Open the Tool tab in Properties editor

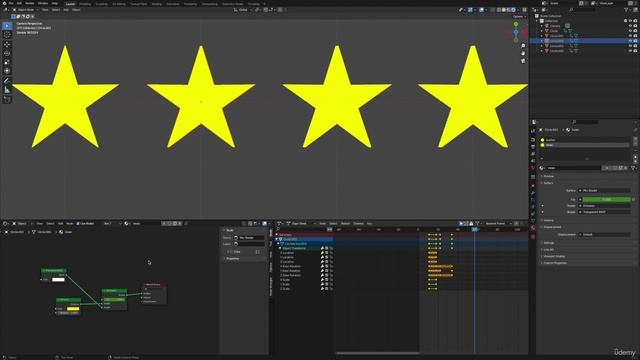pyautogui.click(x=533, y=131)
